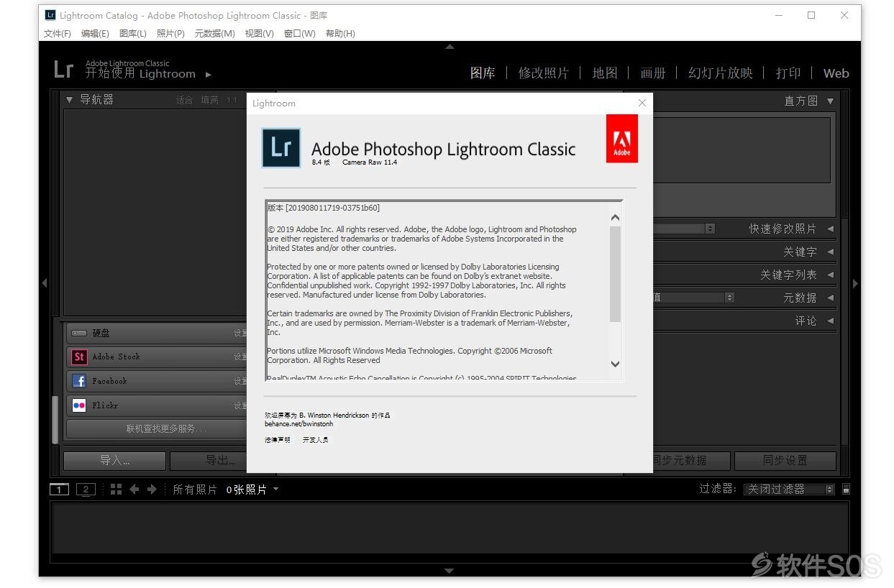Open the 元数据(M) menu
This screenshot has height=588, width=894.
pos(214,34)
